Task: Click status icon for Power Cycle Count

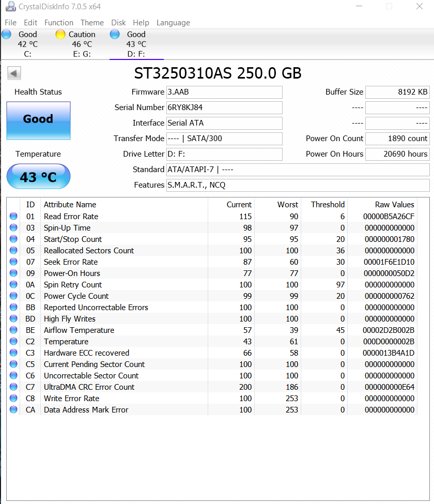Action: point(13,296)
